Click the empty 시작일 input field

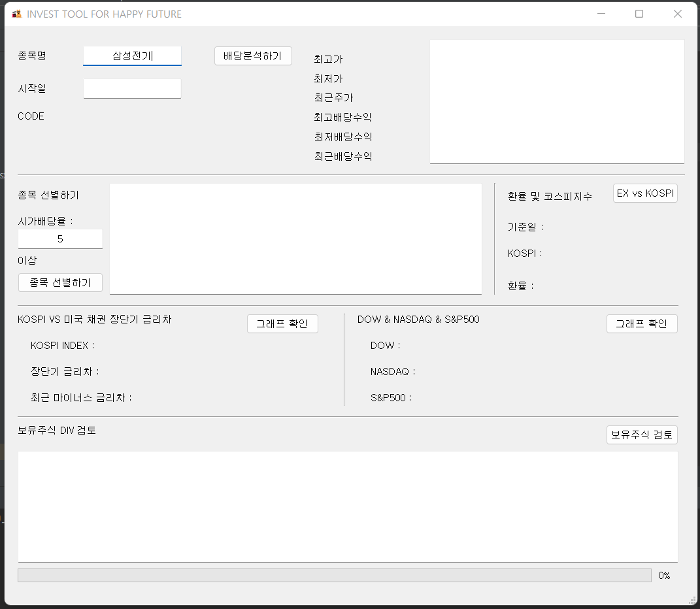pos(132,88)
